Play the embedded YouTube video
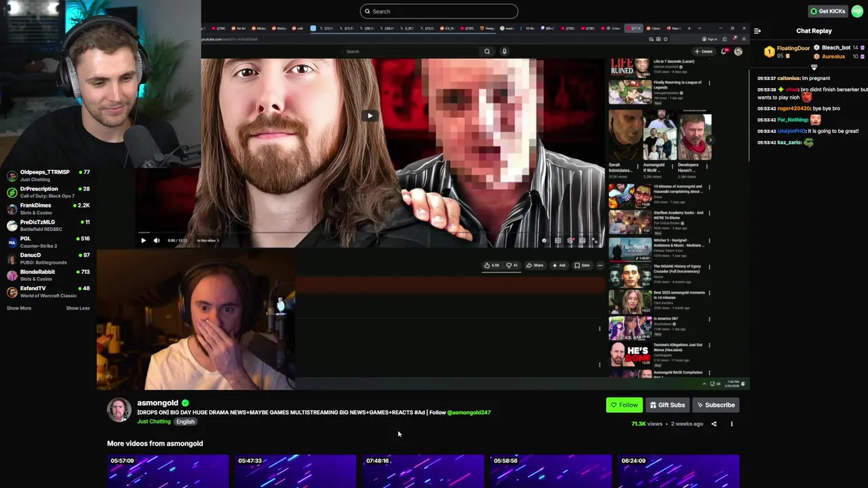This screenshot has width=868, height=488. [143, 240]
